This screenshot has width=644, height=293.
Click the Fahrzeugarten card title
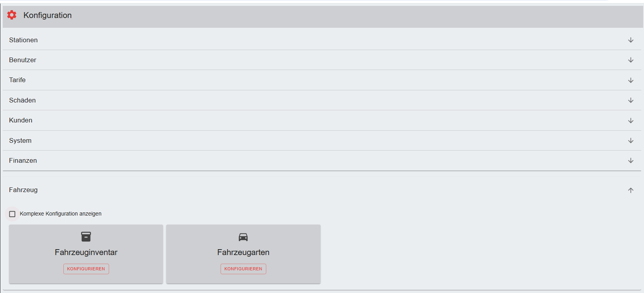pos(243,252)
